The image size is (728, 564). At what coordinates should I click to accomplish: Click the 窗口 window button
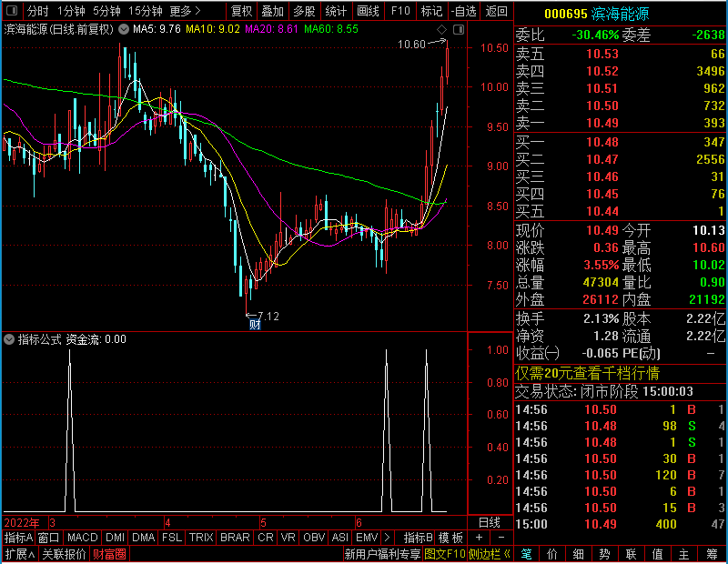pyautogui.click(x=48, y=538)
